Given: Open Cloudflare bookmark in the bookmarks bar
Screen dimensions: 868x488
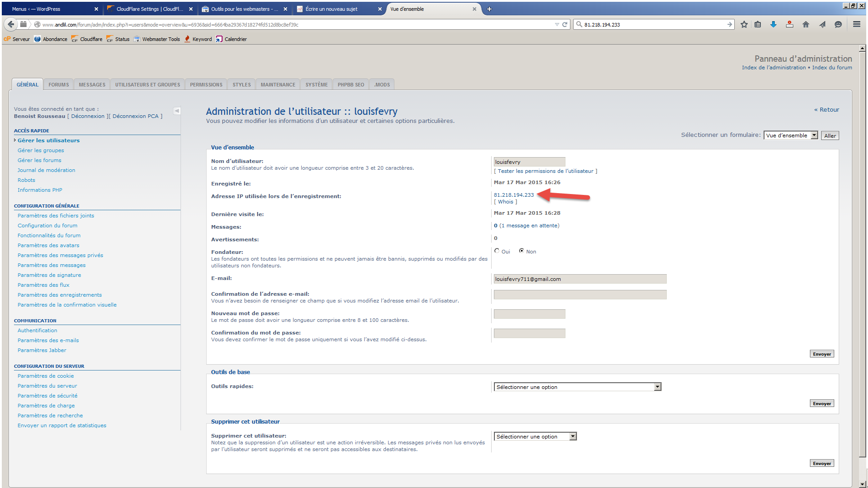Looking at the screenshot, I should click(x=87, y=39).
